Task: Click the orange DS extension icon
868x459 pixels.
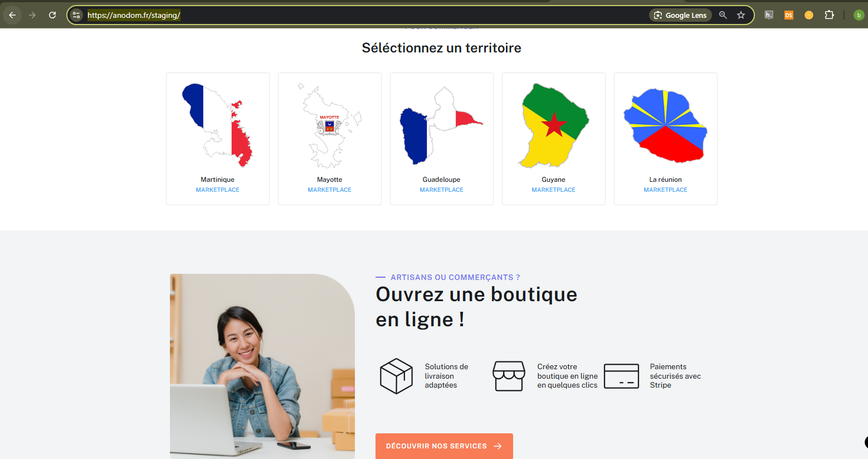Action: [x=789, y=15]
